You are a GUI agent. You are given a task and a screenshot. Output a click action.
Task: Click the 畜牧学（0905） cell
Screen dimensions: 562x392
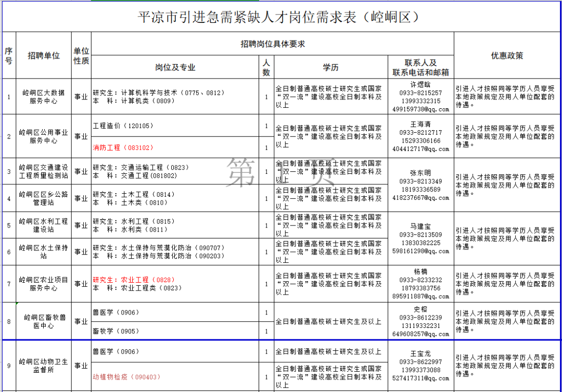pos(175,331)
